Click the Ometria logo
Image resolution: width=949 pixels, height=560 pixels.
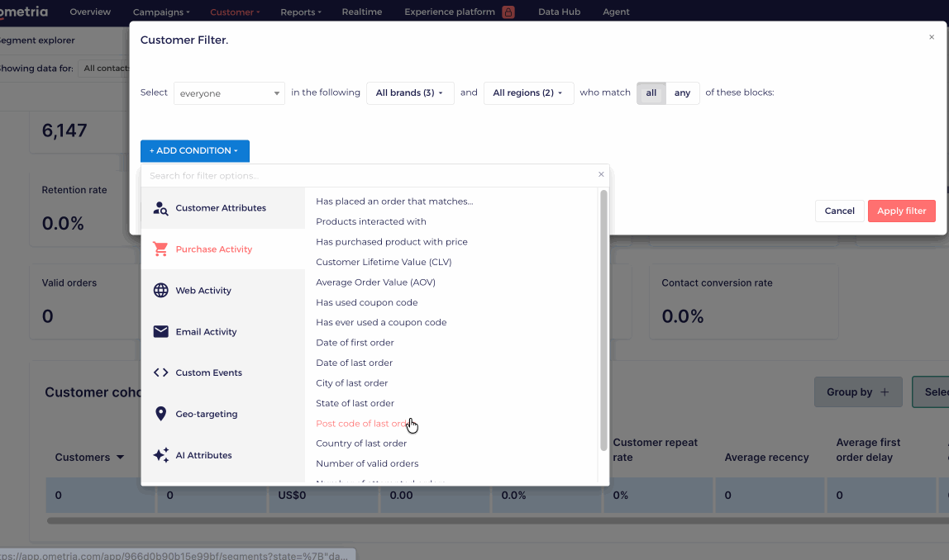point(24,12)
